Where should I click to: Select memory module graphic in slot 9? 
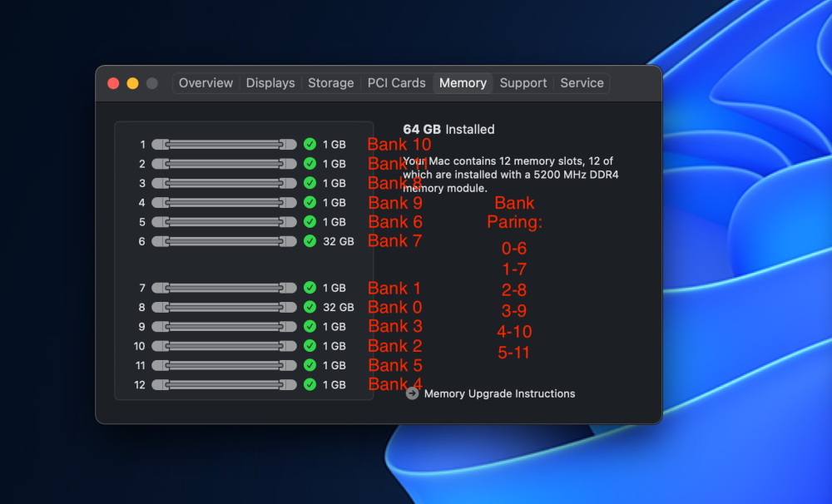224,326
